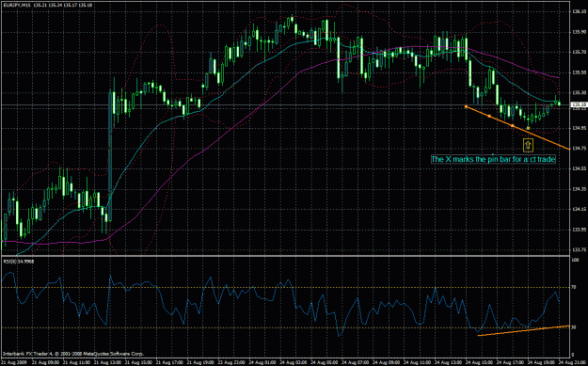This screenshot has width=588, height=366.
Task: Click the 135.70 price axis label
Action: (580, 52)
